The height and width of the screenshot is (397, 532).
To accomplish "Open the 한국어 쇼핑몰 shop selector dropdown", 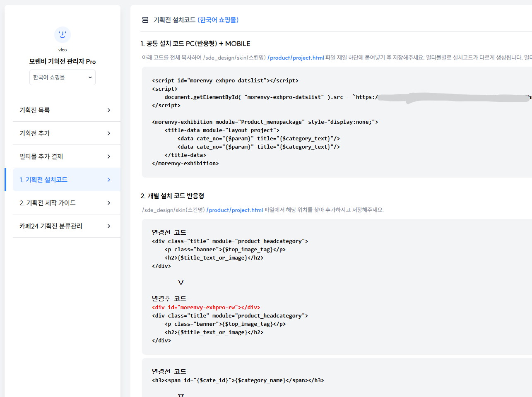I will [63, 77].
